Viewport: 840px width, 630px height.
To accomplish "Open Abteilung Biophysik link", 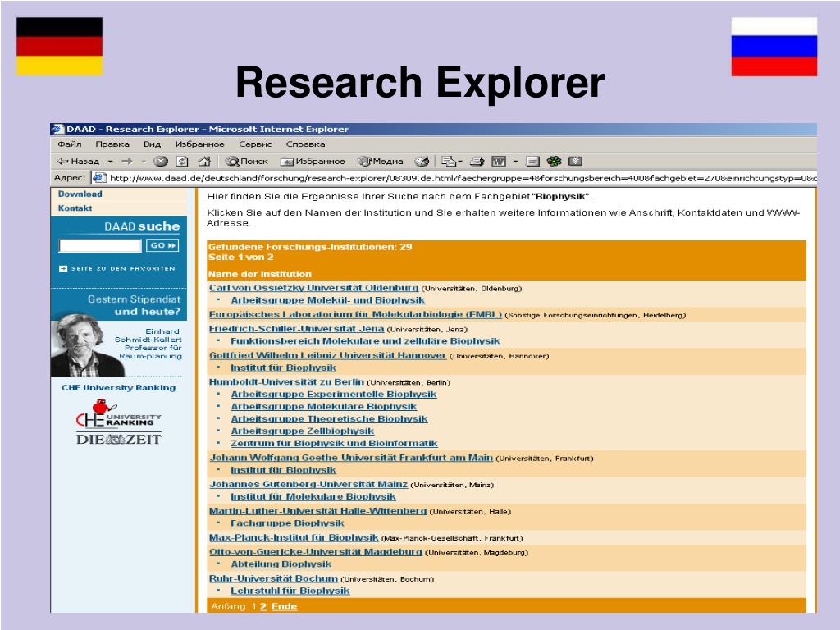I will click(x=281, y=564).
